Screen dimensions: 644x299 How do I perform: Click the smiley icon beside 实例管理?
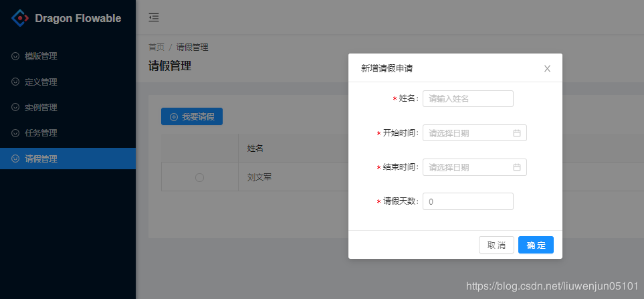point(15,107)
